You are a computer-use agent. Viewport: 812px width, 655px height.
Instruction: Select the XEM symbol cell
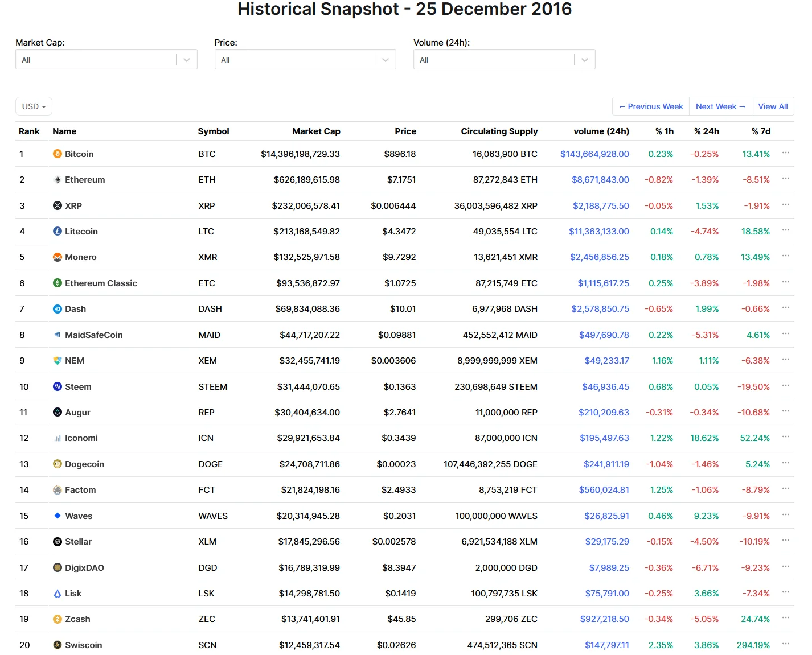[207, 361]
